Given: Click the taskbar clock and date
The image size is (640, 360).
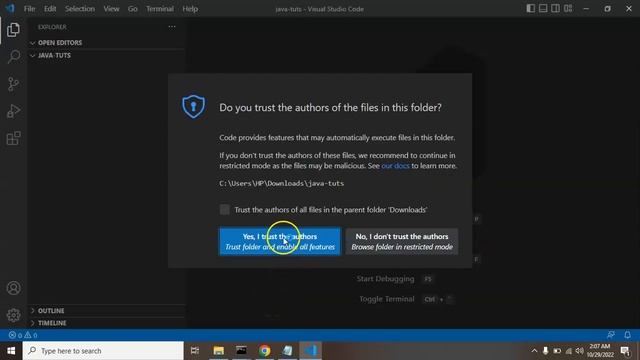Looking at the screenshot, I should click(600, 351).
